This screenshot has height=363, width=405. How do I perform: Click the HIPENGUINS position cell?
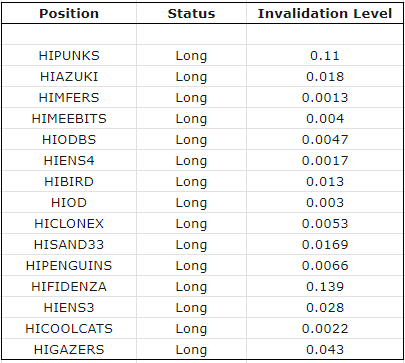click(x=69, y=265)
